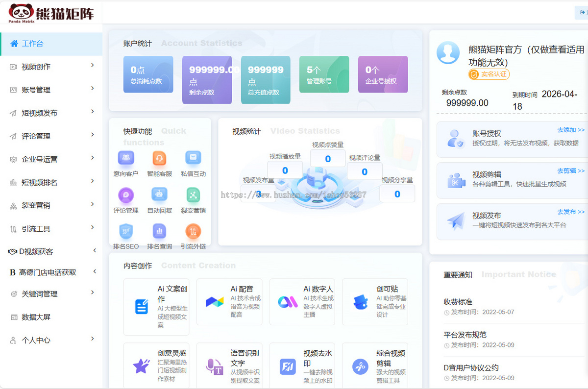Open the 平台发布规范 notice

click(465, 335)
